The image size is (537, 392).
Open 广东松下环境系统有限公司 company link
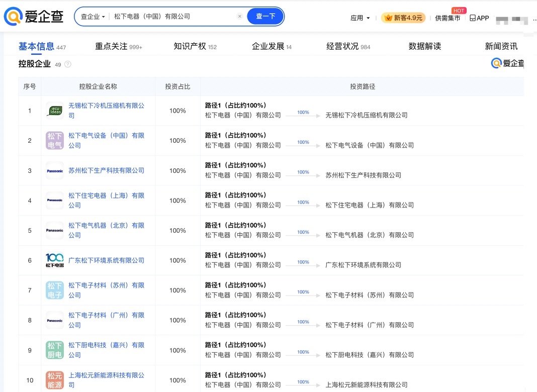click(107, 260)
